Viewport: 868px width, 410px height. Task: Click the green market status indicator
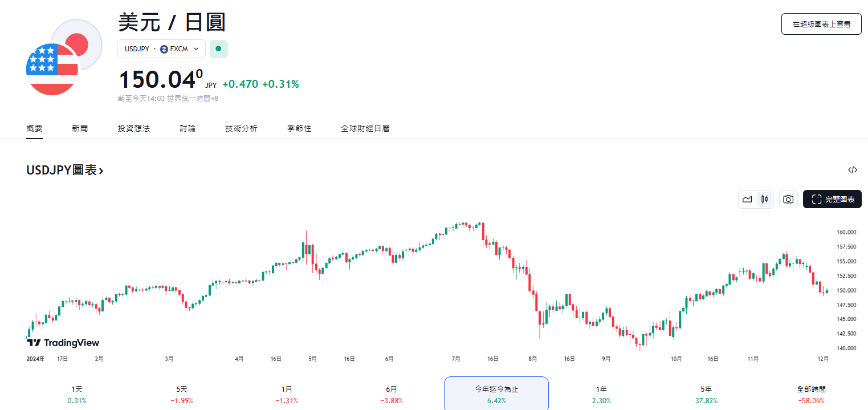pyautogui.click(x=218, y=48)
